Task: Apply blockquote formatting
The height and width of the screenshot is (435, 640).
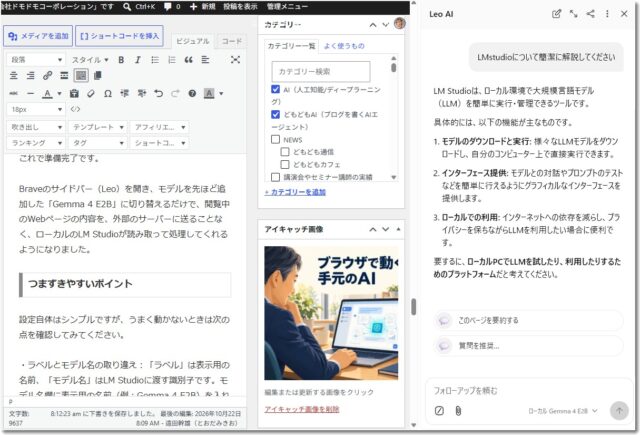Action: coord(188,60)
